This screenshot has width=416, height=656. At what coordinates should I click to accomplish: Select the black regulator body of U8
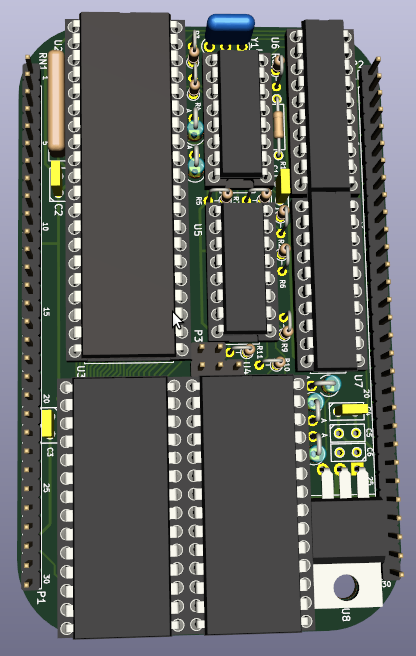tap(348, 529)
